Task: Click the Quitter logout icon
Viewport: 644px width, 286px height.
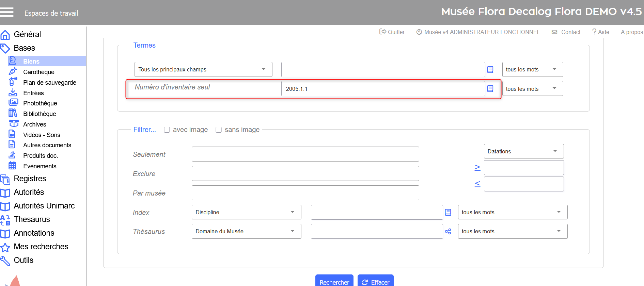Action: 383,32
